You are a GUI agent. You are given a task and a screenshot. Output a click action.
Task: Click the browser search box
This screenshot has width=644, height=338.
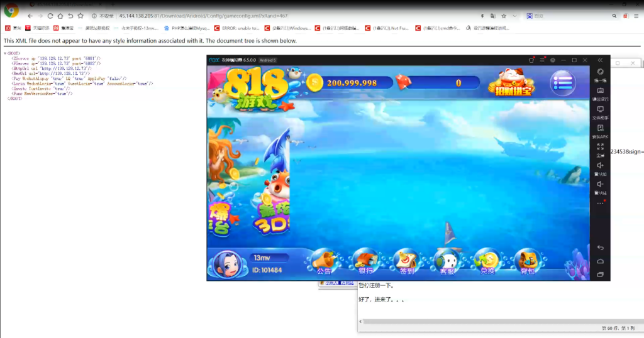(x=569, y=16)
